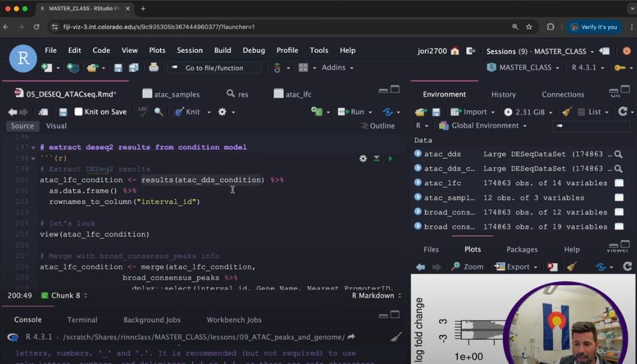Collapse section at line 197

click(x=33, y=148)
